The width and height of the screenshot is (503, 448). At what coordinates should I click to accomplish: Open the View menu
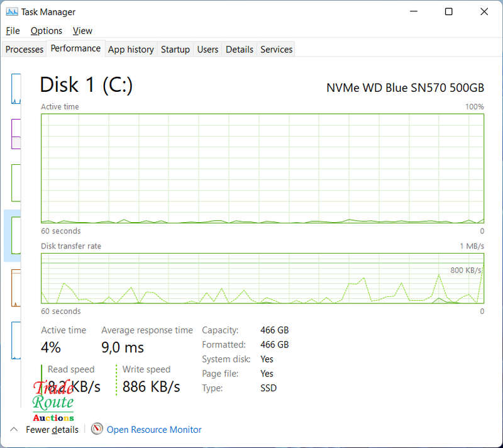tap(82, 31)
